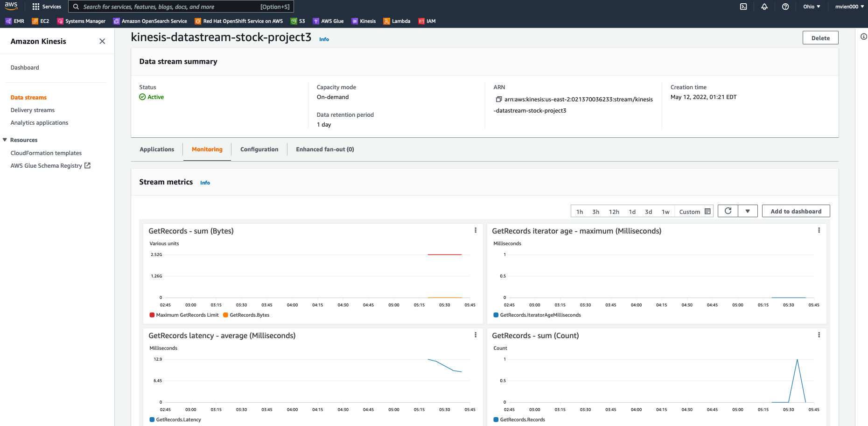The height and width of the screenshot is (426, 868).
Task: Open options menu for GetRecords sum Bytes chart
Action: (x=476, y=230)
